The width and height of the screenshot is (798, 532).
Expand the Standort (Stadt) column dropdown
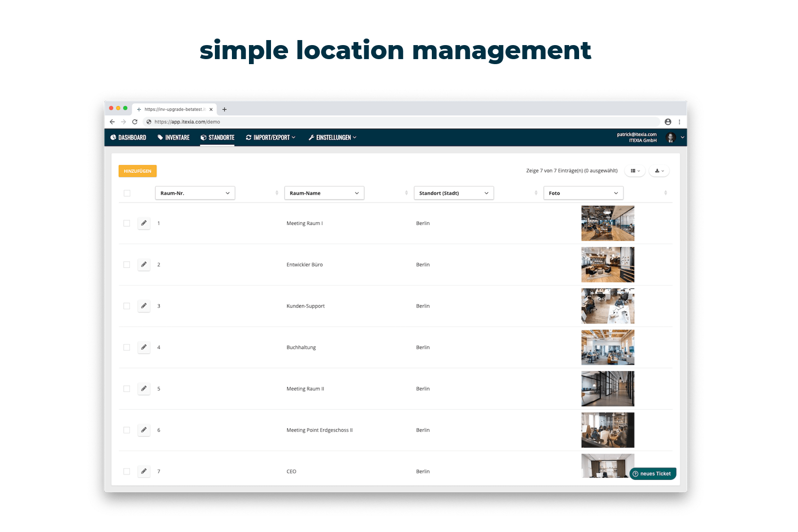coord(454,193)
